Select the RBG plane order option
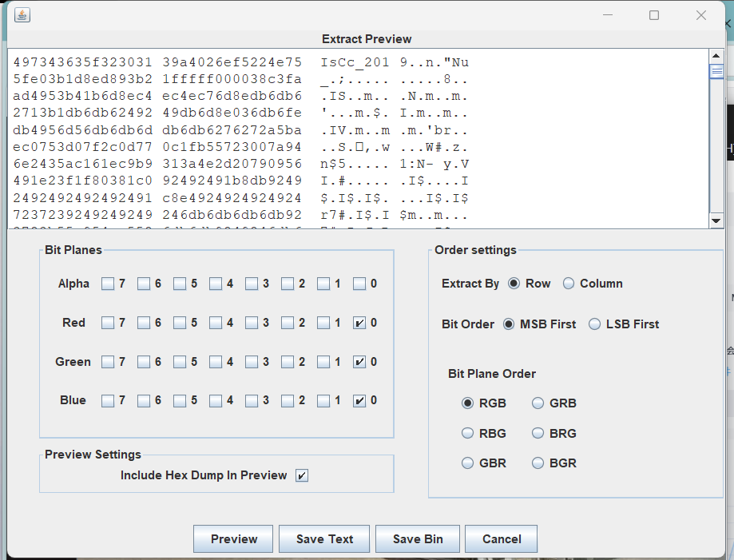This screenshot has width=734, height=560. (x=468, y=433)
